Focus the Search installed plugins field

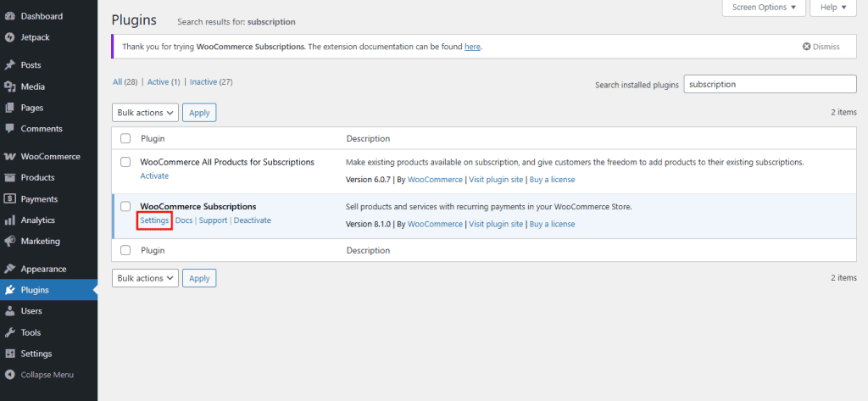tap(770, 84)
